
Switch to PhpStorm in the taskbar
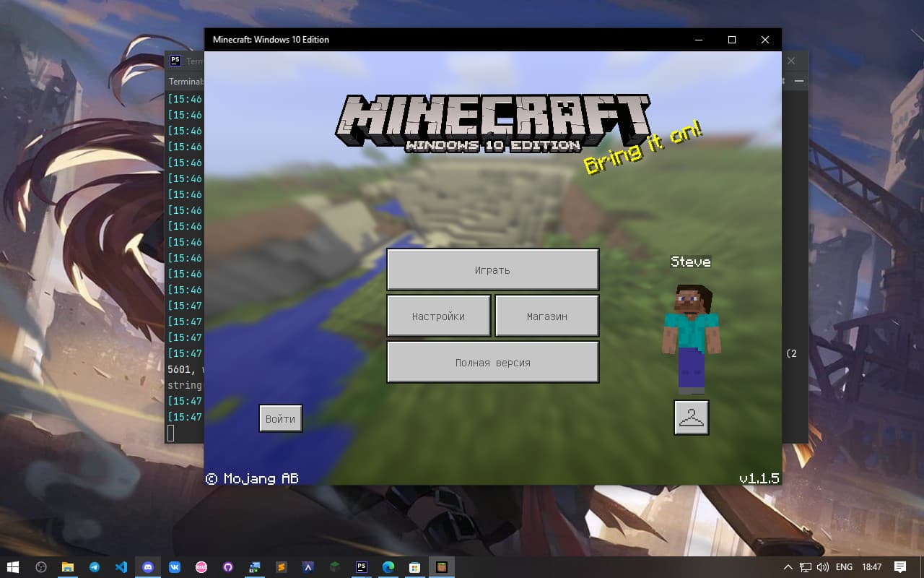[x=362, y=567]
